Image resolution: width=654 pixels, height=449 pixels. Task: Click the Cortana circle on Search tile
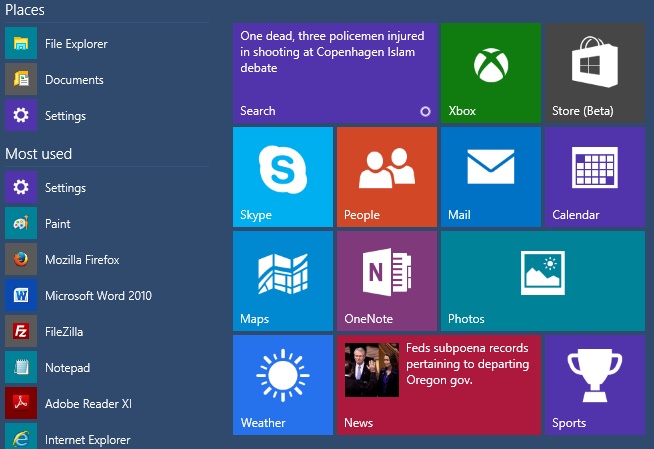425,111
